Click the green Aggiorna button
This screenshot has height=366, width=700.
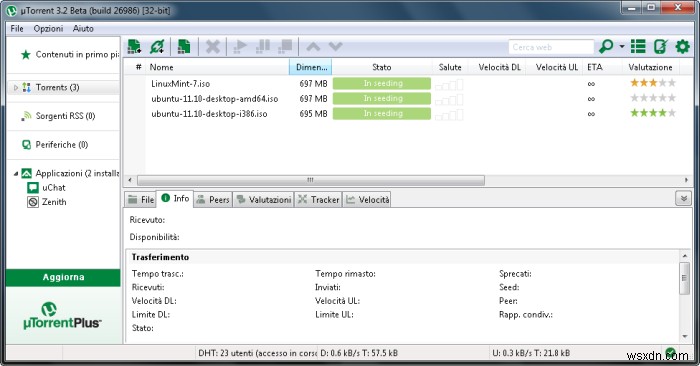(63, 277)
